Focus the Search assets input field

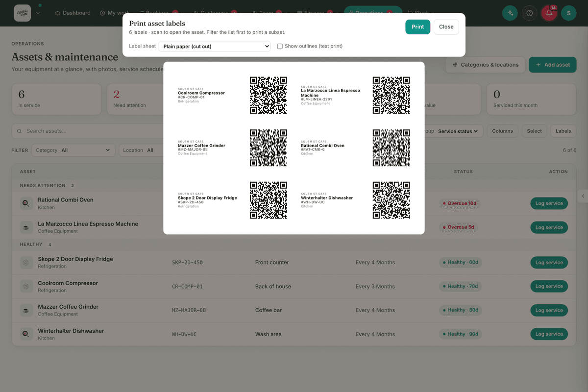pyautogui.click(x=88, y=131)
